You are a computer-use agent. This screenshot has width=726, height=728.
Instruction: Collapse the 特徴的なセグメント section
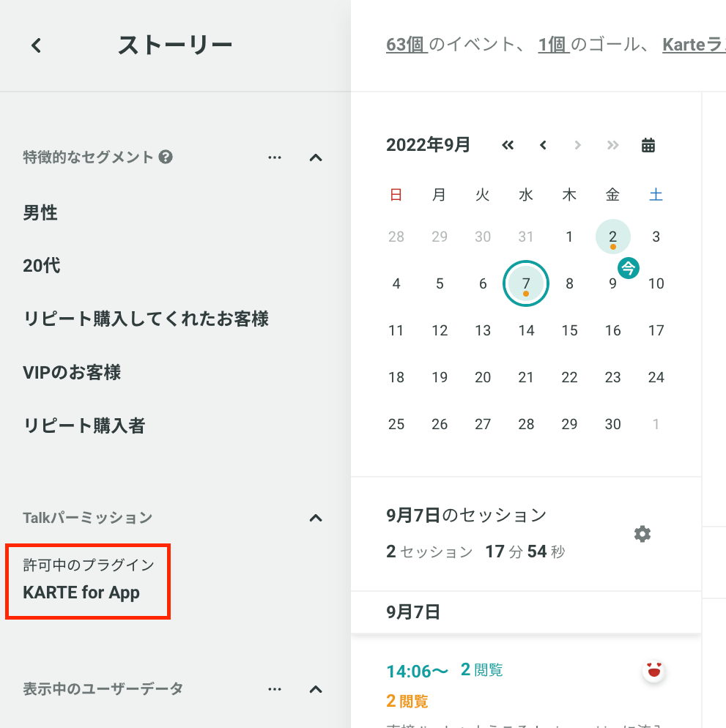316,157
